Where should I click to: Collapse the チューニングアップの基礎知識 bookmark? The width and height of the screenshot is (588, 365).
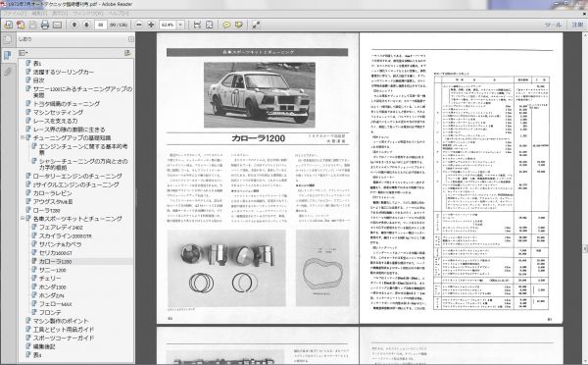point(23,137)
